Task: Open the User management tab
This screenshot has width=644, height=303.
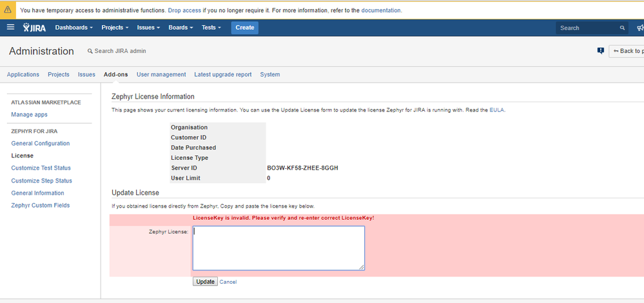Action: (161, 74)
